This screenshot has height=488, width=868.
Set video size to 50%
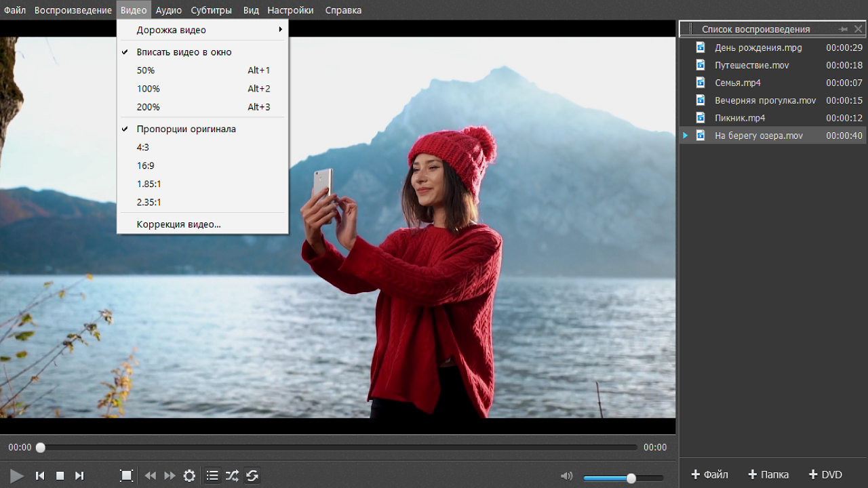tap(203, 70)
